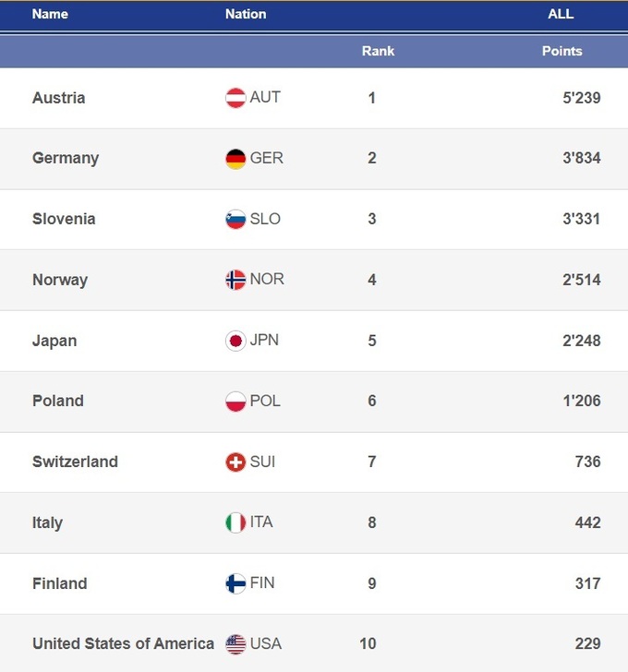Open the Austria team name
Viewport: 628px width, 672px height.
[x=58, y=98]
